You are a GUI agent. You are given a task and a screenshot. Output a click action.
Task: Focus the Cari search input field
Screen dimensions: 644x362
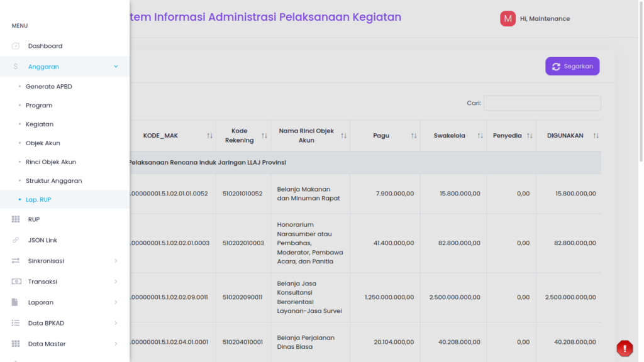[x=542, y=103]
